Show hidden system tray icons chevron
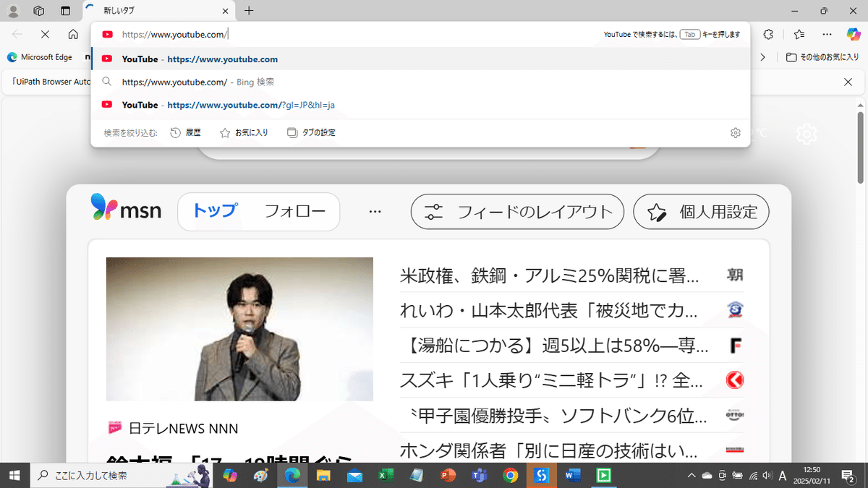 692,475
